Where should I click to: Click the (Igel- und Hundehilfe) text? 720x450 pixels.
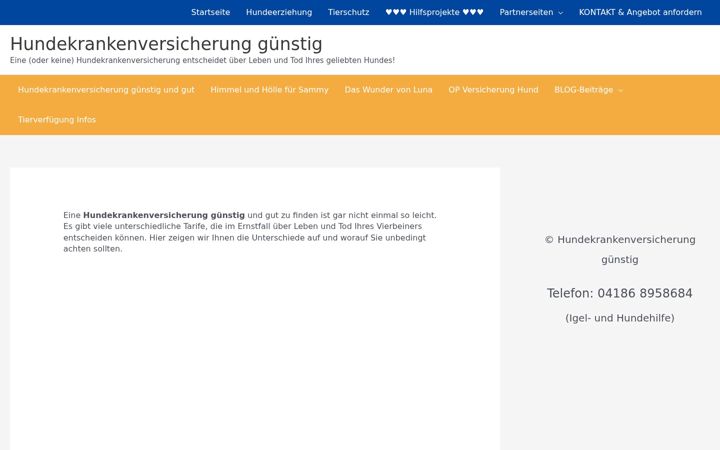coord(620,318)
